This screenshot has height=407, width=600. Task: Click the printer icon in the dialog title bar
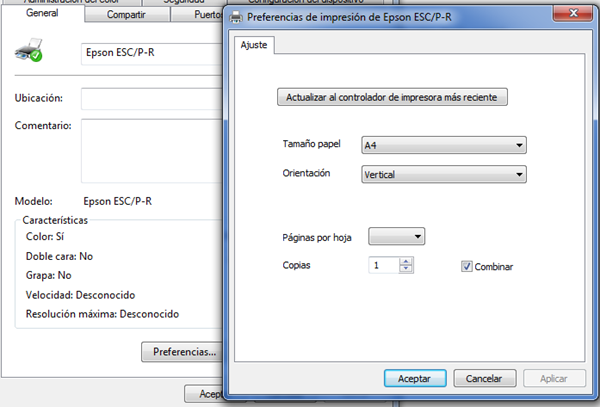[236, 17]
